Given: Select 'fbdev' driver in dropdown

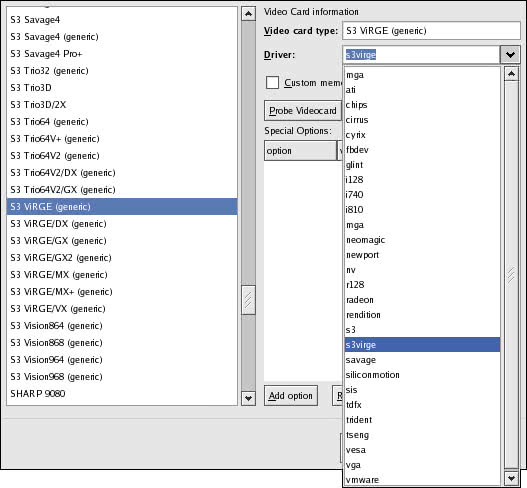Looking at the screenshot, I should [x=422, y=150].
